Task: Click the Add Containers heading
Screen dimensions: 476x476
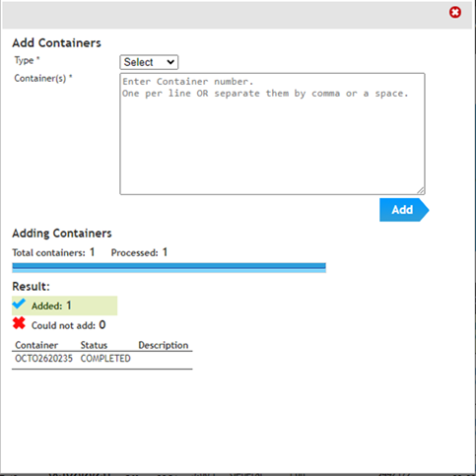Action: 56,43
